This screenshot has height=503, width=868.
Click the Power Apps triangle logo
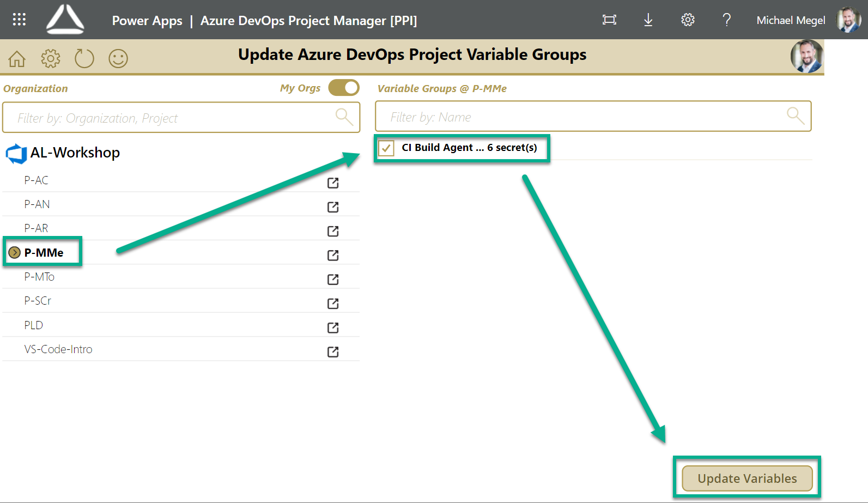click(x=65, y=20)
